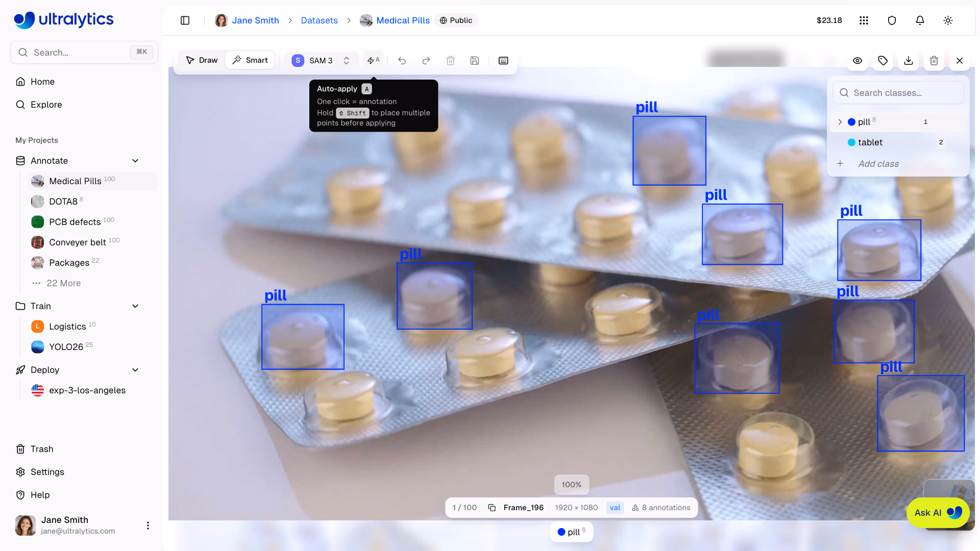Click the toolbar delete annotation trash icon
Screen dimensions: 980x551
pyautogui.click(x=451, y=61)
